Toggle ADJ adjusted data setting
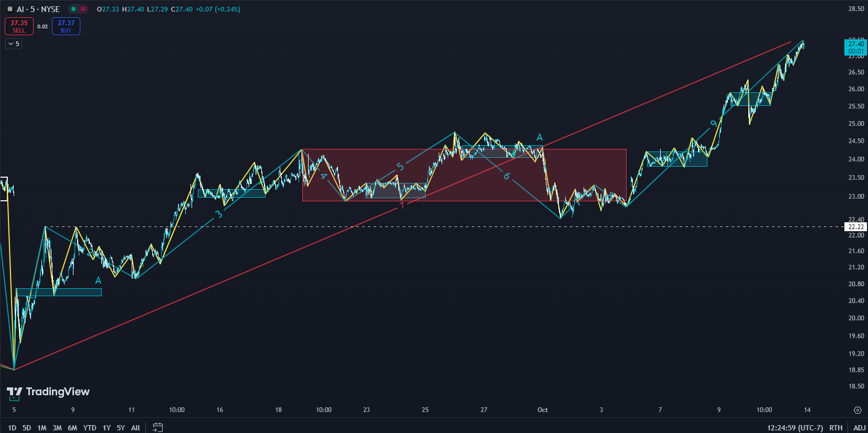 pyautogui.click(x=859, y=428)
